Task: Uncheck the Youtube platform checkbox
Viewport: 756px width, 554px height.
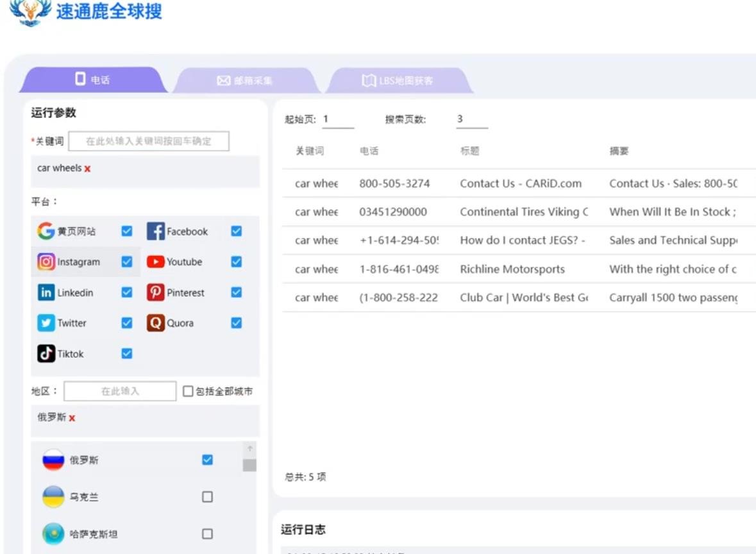Action: (x=236, y=262)
